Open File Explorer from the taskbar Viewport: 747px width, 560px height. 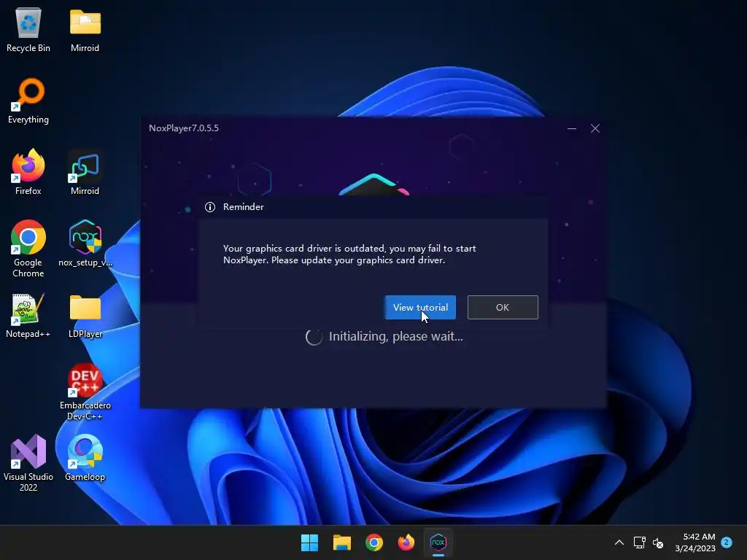click(341, 542)
